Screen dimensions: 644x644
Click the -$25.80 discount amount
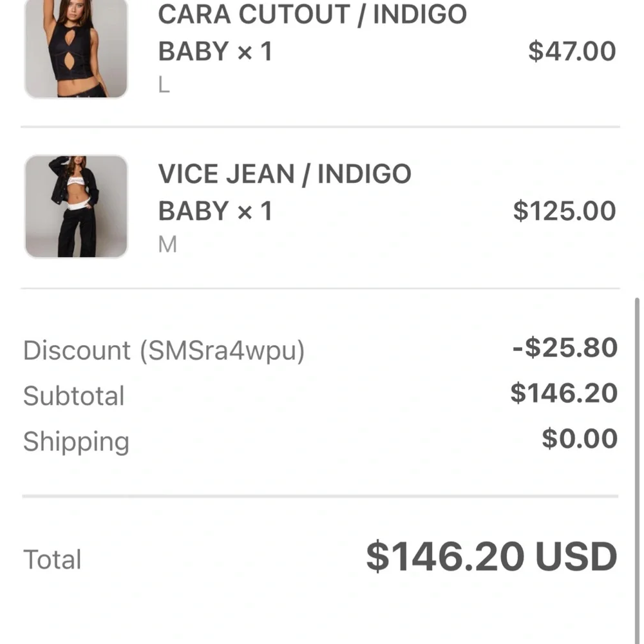click(x=565, y=348)
